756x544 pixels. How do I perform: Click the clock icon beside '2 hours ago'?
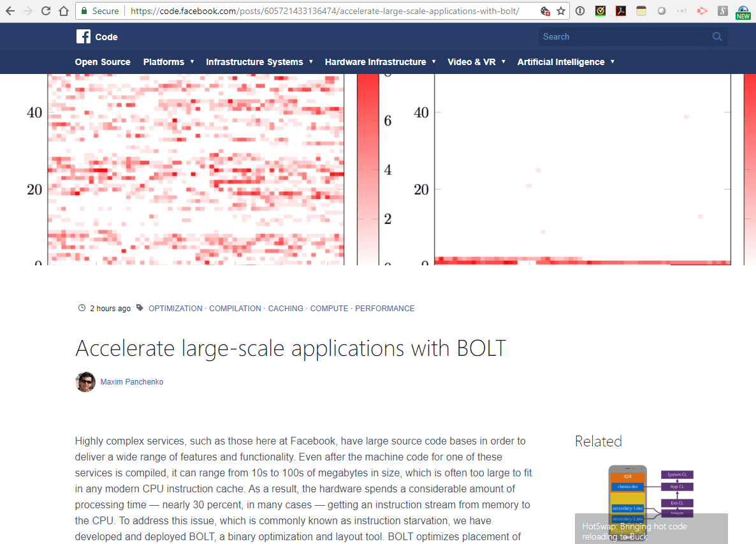tap(81, 307)
